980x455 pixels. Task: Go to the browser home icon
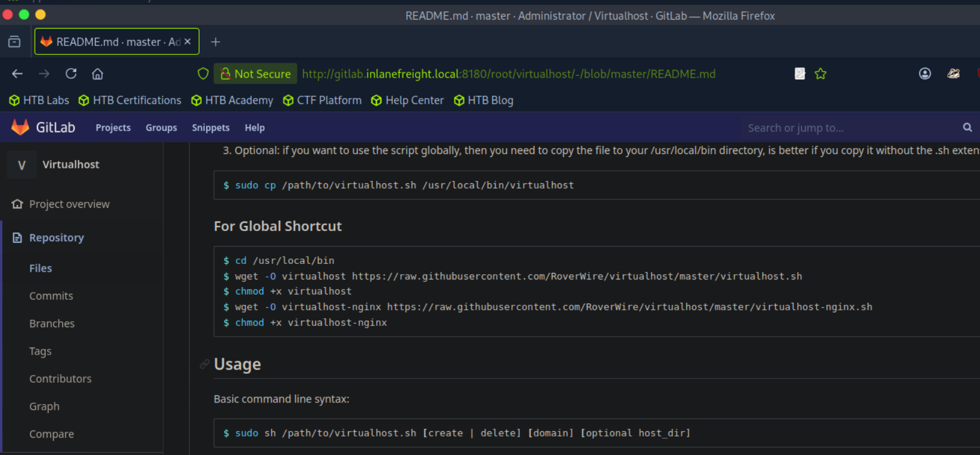tap(97, 74)
